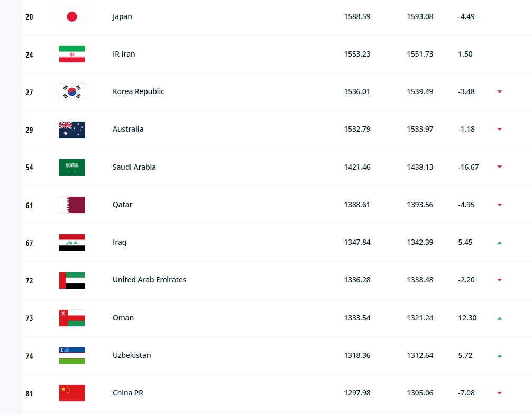The height and width of the screenshot is (415, 532).
Task: Click the Qatar flag icon
Action: pyautogui.click(x=72, y=205)
